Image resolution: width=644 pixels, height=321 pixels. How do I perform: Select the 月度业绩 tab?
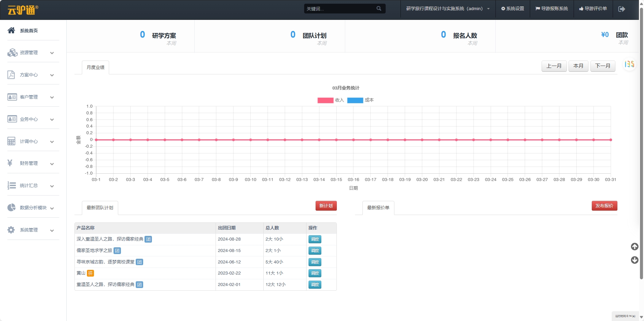(x=96, y=68)
